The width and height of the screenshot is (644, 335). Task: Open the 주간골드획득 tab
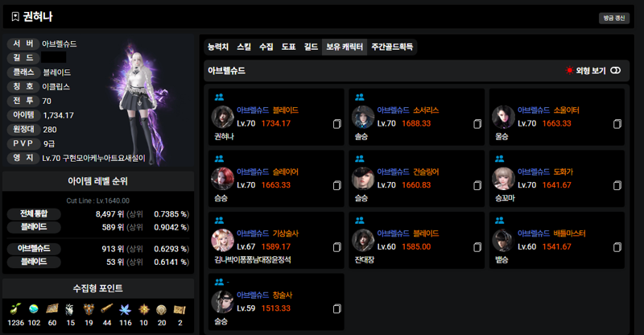pyautogui.click(x=392, y=47)
